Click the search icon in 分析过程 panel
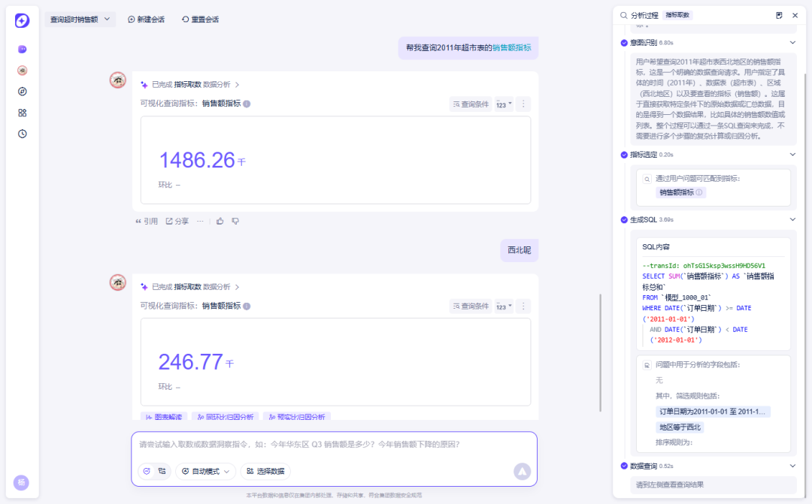 pyautogui.click(x=623, y=16)
